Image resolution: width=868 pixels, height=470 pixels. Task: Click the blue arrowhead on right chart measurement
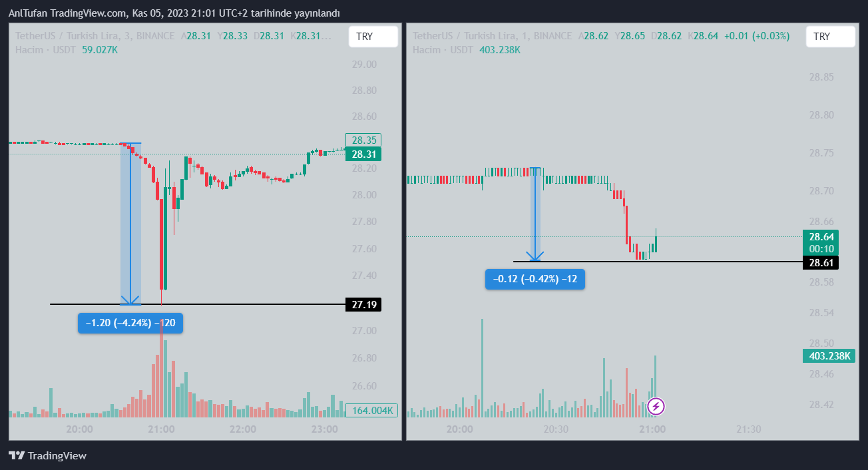coord(535,256)
